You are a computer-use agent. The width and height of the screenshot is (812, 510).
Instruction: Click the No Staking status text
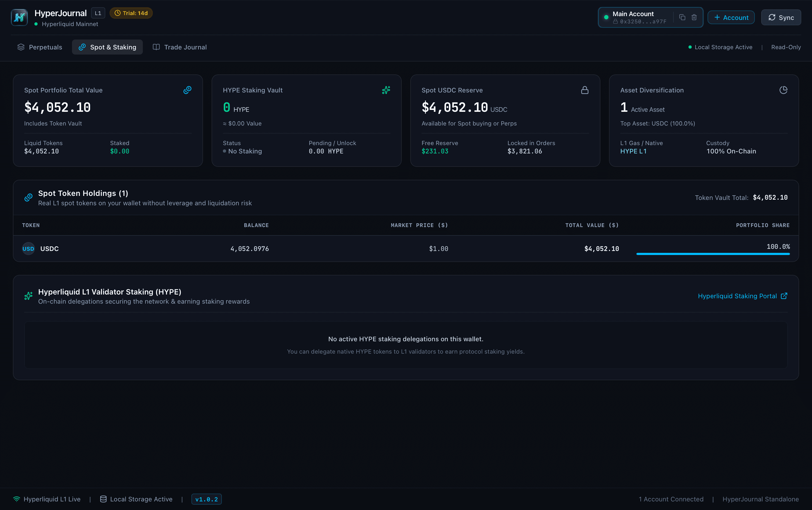click(x=245, y=151)
